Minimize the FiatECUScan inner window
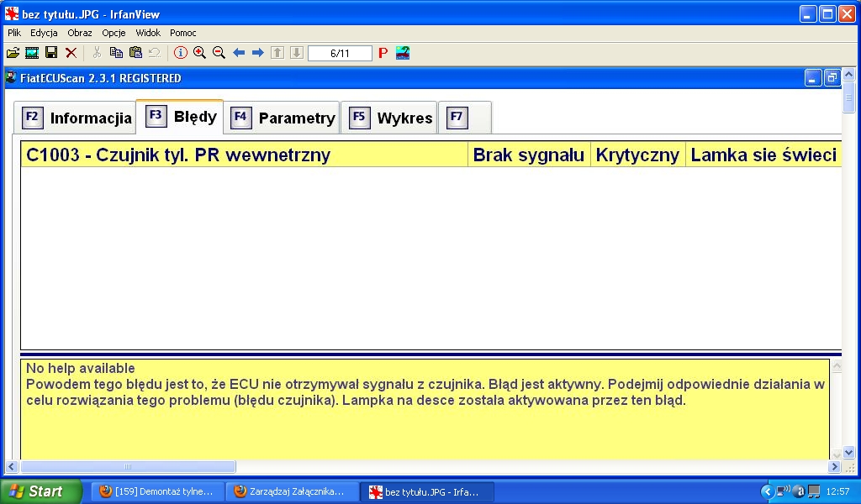Viewport: 861px width, 504px height. click(813, 78)
